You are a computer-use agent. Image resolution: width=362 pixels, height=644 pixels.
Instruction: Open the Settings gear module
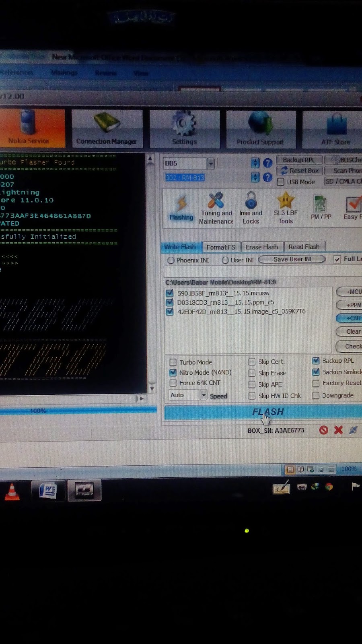(x=185, y=129)
